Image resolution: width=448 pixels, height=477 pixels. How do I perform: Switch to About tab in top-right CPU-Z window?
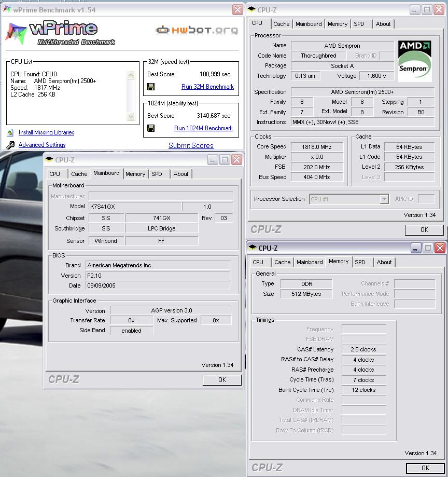[x=383, y=24]
